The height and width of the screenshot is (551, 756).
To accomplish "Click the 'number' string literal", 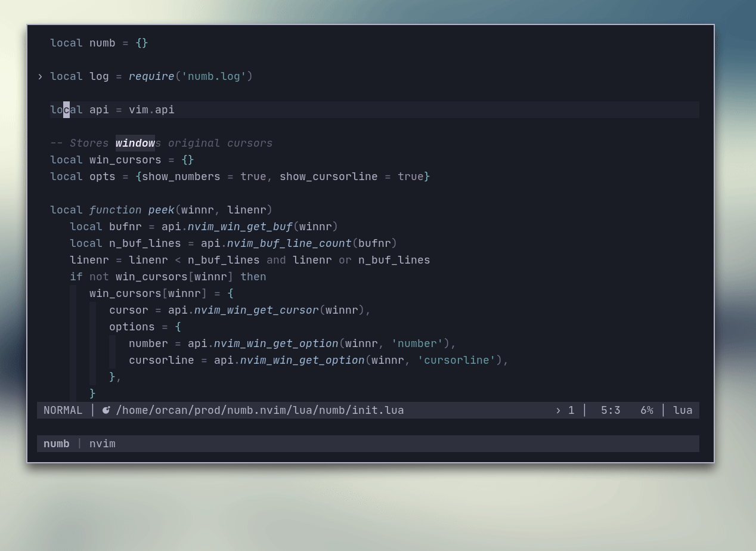I will [417, 343].
